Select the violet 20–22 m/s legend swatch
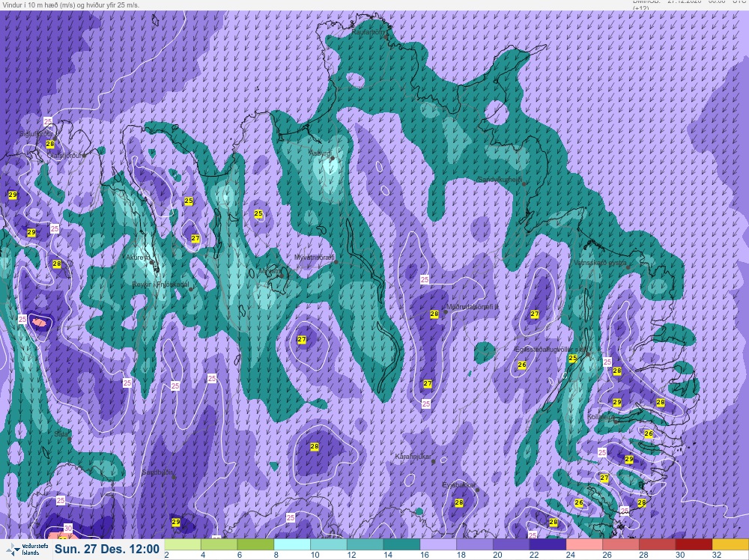749x560 pixels. pos(511,545)
